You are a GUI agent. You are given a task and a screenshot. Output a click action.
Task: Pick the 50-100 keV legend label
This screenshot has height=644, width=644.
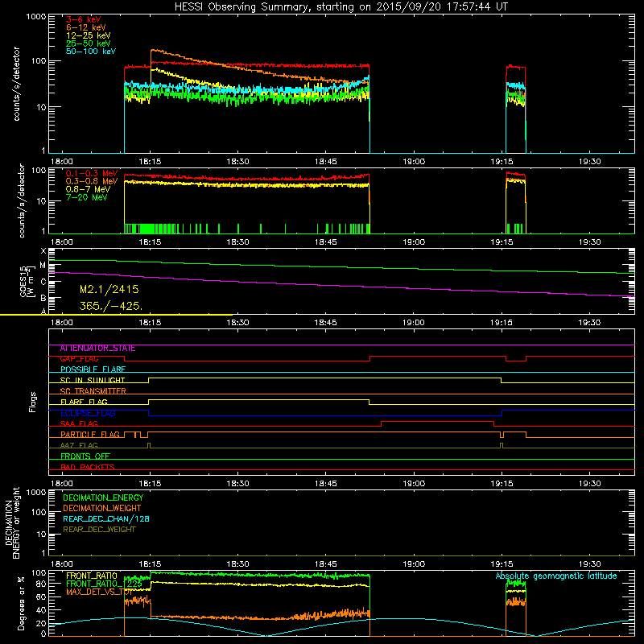point(91,52)
